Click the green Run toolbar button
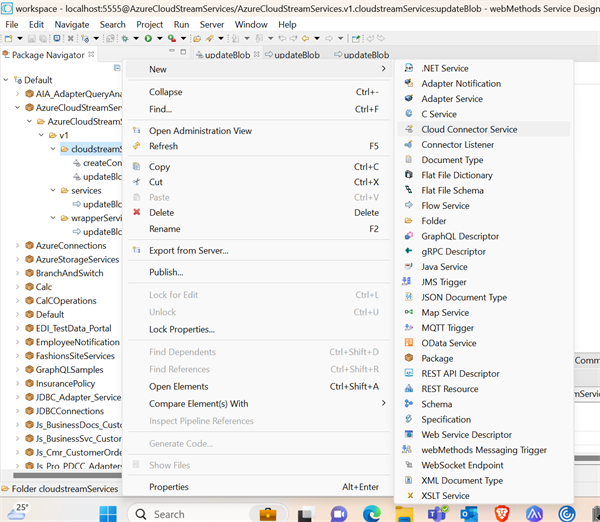This screenshot has width=600, height=522. point(148,38)
